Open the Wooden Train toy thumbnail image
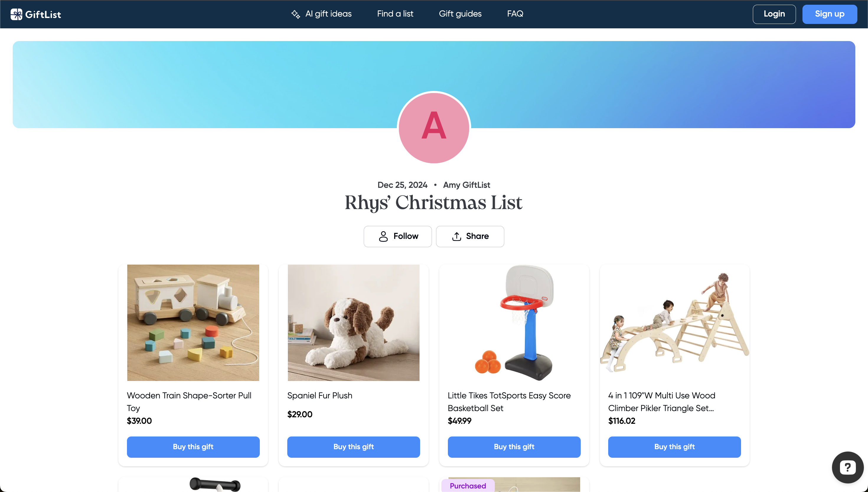The width and height of the screenshot is (868, 492). point(193,323)
